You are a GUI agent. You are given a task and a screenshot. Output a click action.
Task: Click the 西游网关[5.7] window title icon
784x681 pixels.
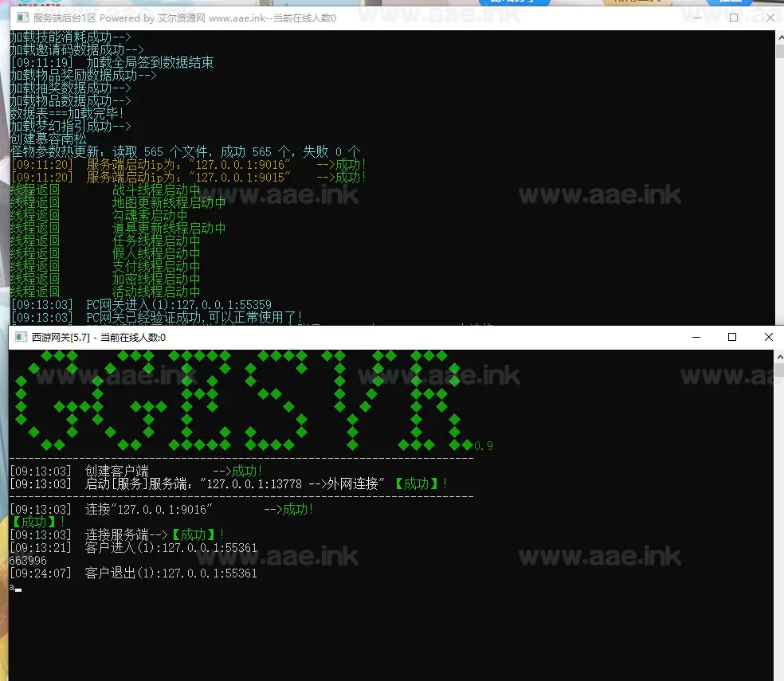point(21,337)
